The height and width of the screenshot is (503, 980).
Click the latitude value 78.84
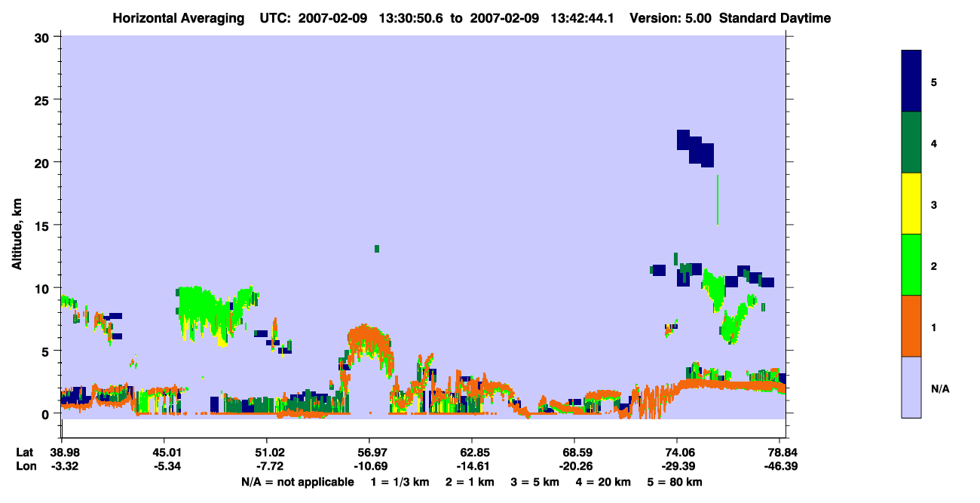tap(784, 452)
